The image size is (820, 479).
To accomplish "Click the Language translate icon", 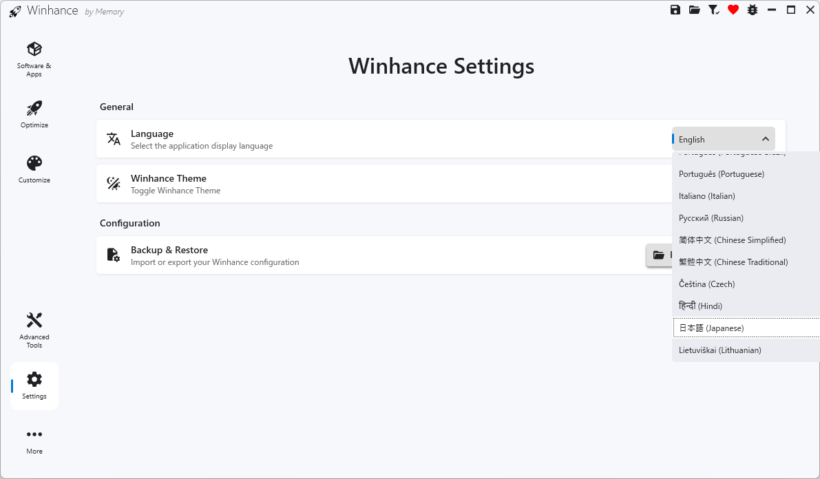I will 113,139.
